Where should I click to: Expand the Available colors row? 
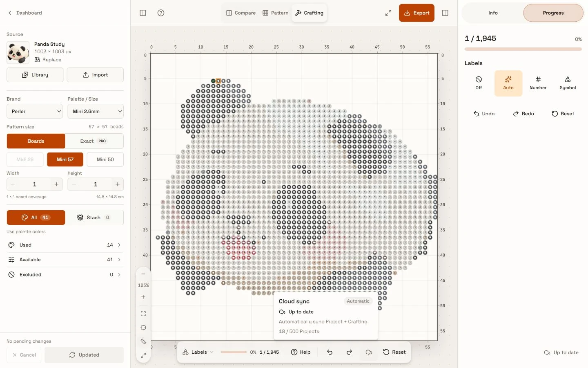pyautogui.click(x=65, y=260)
